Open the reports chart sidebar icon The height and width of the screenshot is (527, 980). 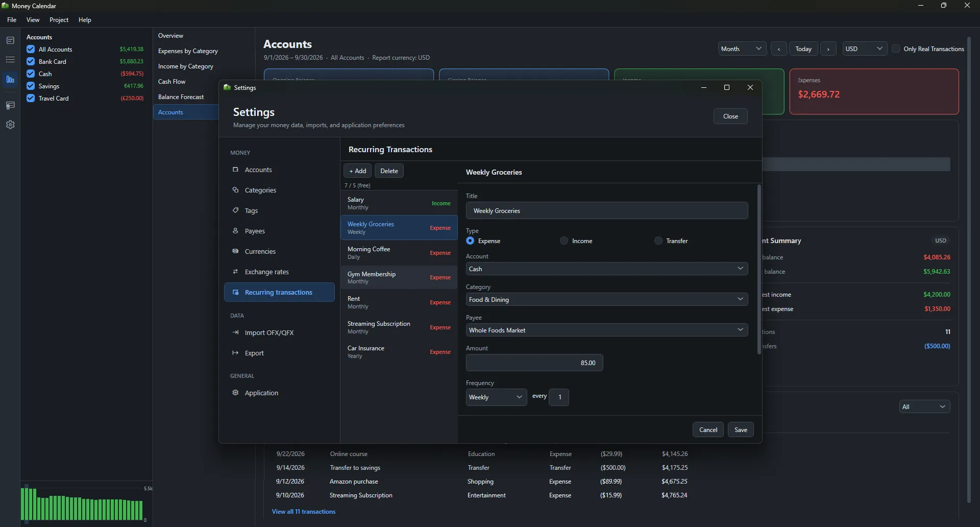pos(10,80)
